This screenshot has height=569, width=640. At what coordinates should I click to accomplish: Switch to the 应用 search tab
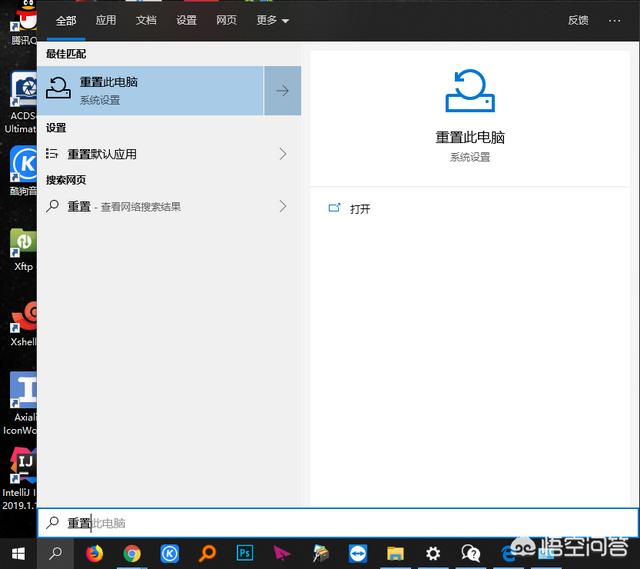(106, 20)
